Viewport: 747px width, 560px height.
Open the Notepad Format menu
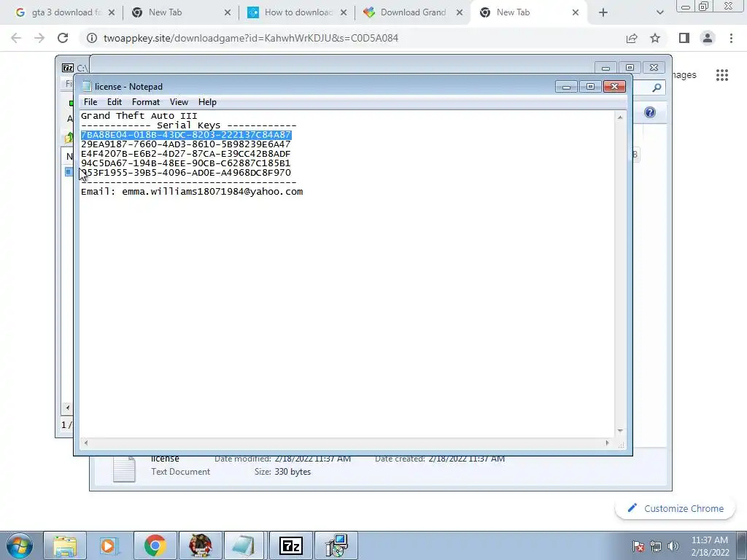point(146,102)
